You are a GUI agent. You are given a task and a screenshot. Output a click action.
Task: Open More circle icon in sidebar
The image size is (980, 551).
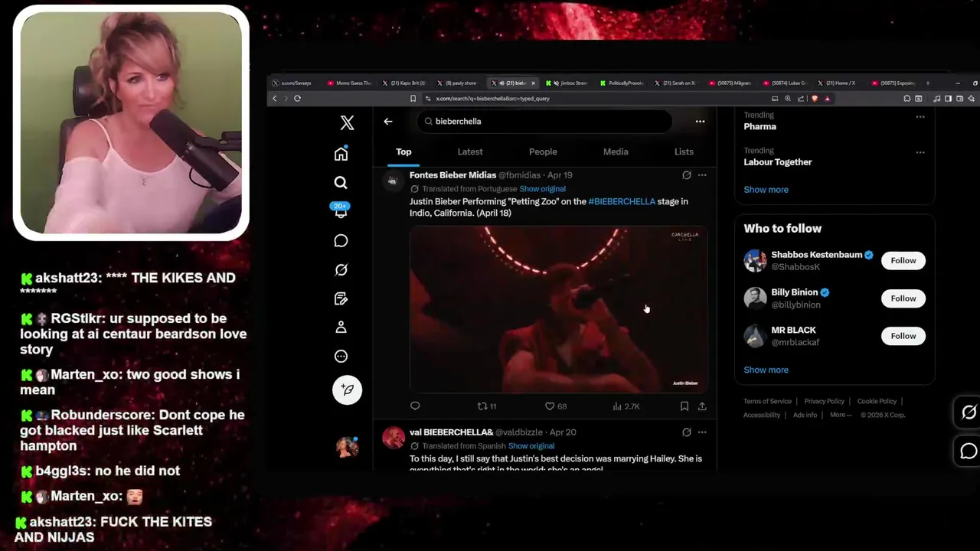point(341,356)
